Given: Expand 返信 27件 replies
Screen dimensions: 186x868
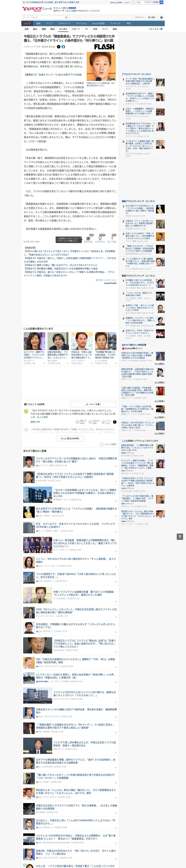Looking at the screenshot, I should coord(35,422).
